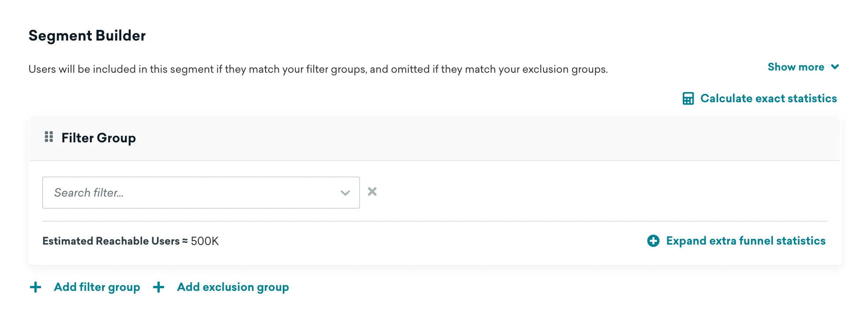
Task: Click the Estimated Reachable Users label
Action: coord(111,241)
